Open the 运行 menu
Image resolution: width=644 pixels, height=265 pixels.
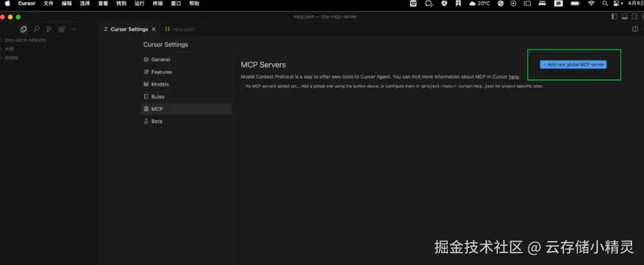click(139, 4)
